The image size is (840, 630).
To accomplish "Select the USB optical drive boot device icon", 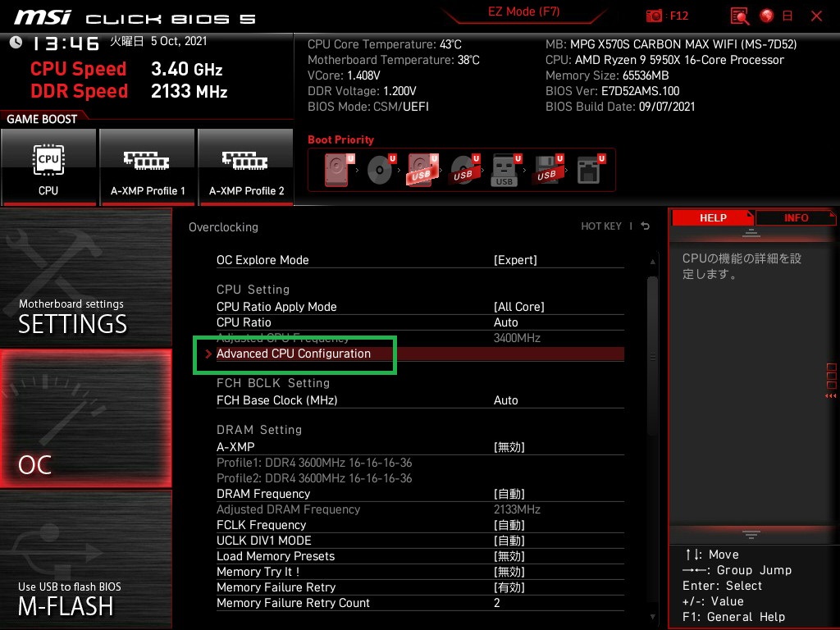I will 464,170.
